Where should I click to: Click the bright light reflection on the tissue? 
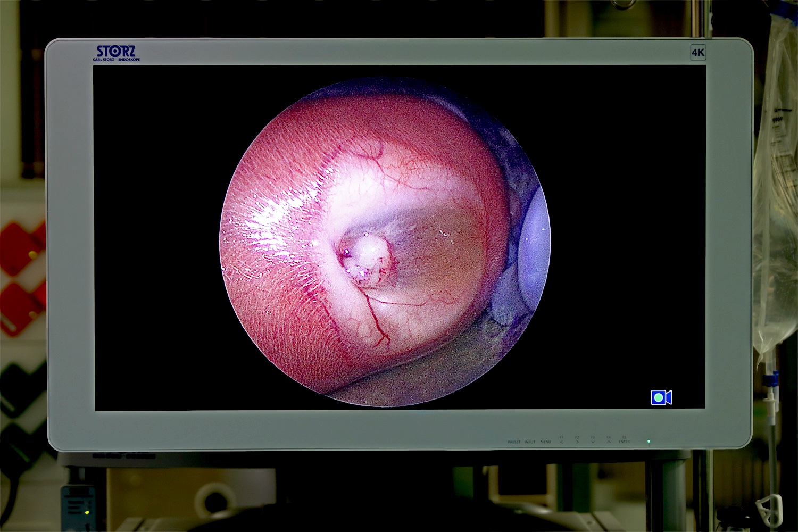[x=277, y=217]
